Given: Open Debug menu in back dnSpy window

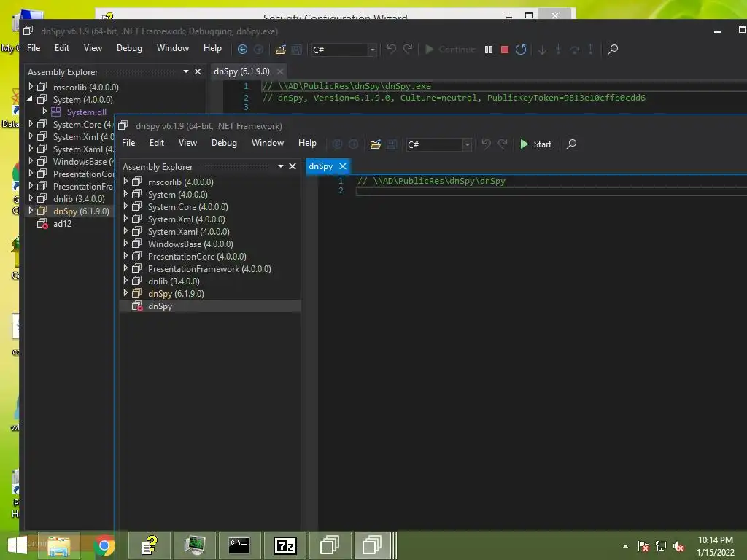Looking at the screenshot, I should pos(129,48).
